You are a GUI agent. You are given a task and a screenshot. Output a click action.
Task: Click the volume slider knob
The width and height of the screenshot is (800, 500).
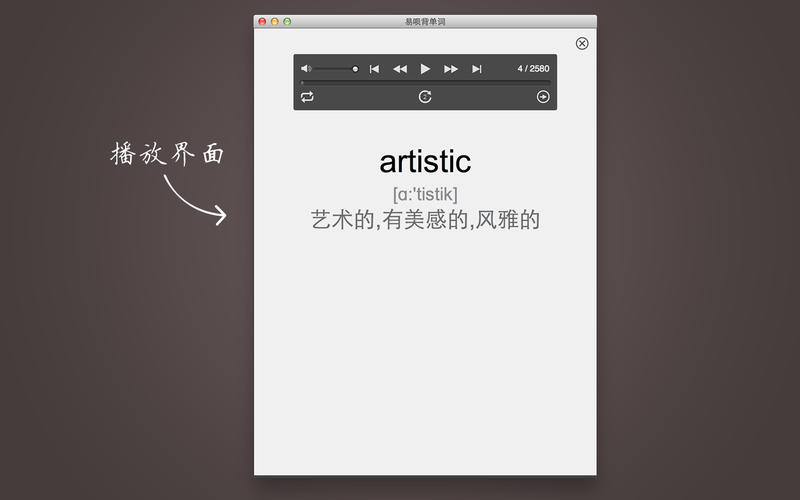tap(355, 69)
